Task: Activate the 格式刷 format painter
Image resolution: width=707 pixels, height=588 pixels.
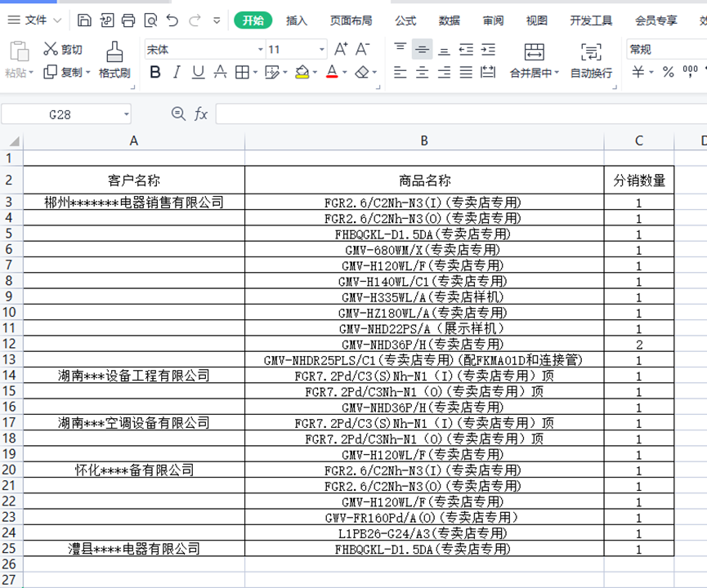Action: click(x=114, y=60)
